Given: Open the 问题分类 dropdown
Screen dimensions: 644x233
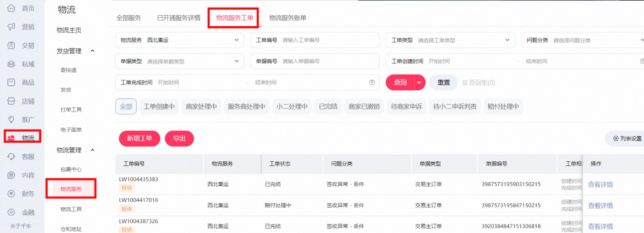Looking at the screenshot, I should pyautogui.click(x=583, y=40).
